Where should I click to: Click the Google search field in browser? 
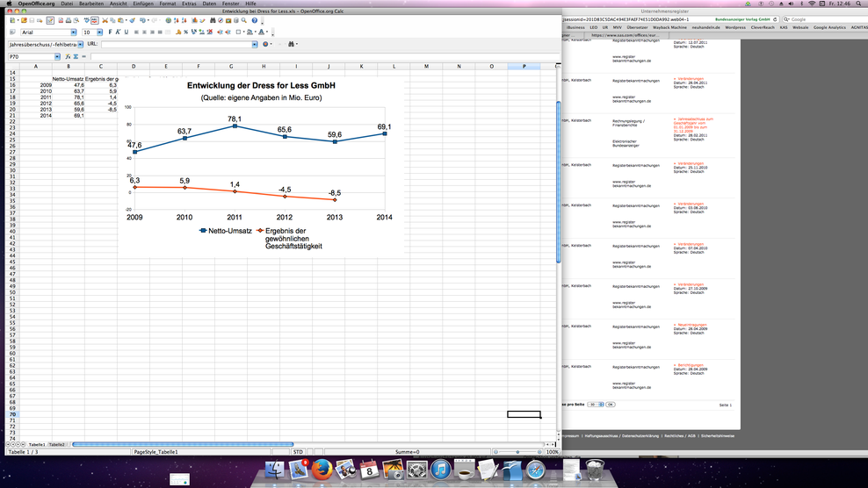click(825, 19)
